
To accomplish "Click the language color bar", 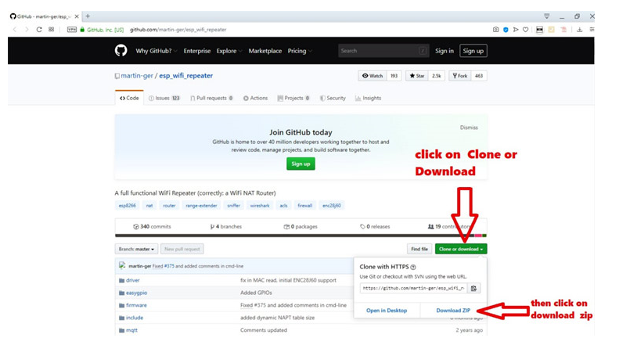I will coord(300,236).
